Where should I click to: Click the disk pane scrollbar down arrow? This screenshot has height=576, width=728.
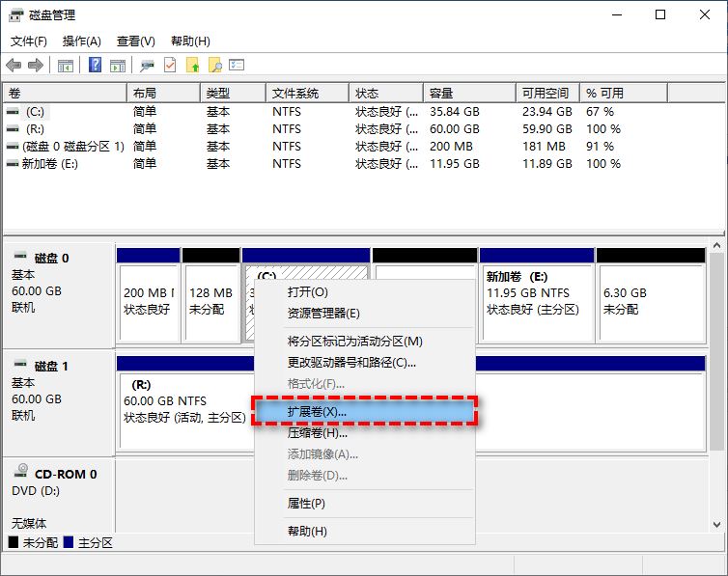pyautogui.click(x=716, y=525)
